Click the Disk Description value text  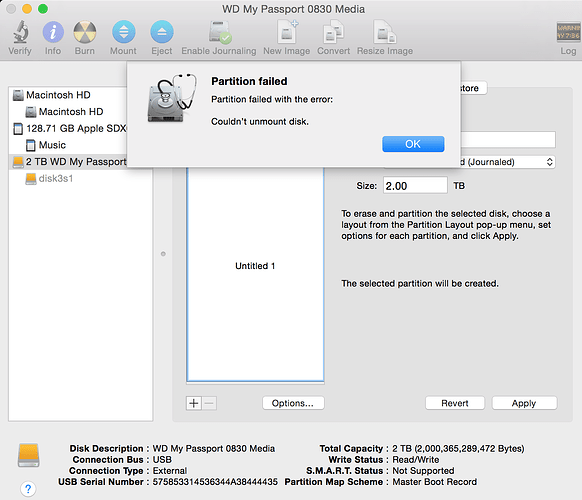click(x=214, y=448)
